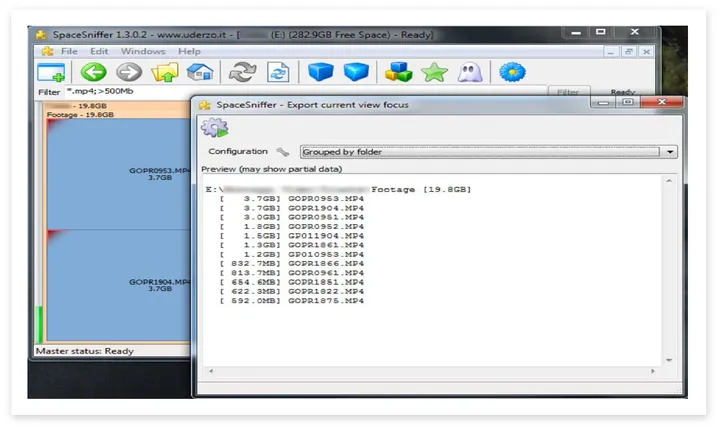The width and height of the screenshot is (720, 430).
Task: Click the wrench icon beside Configuration
Action: point(282,152)
